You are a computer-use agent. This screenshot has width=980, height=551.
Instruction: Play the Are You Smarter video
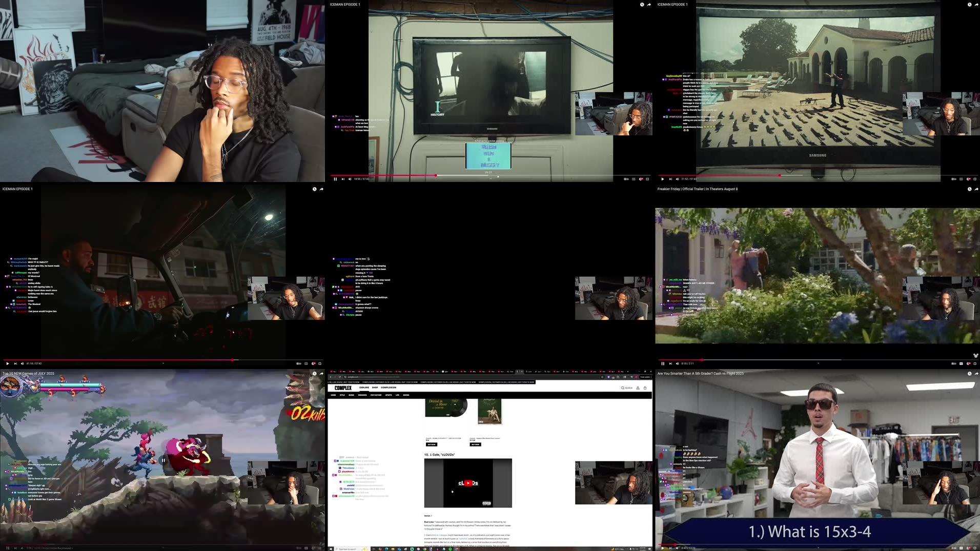[x=663, y=548]
